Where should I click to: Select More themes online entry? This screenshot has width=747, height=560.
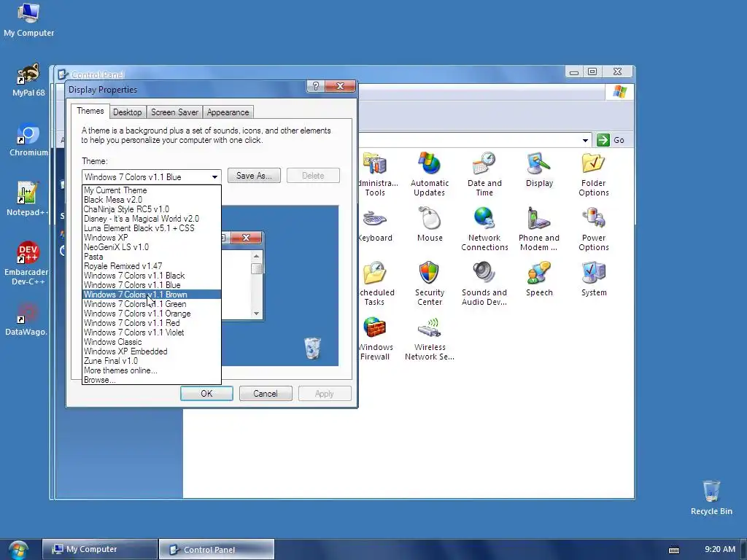point(152,370)
